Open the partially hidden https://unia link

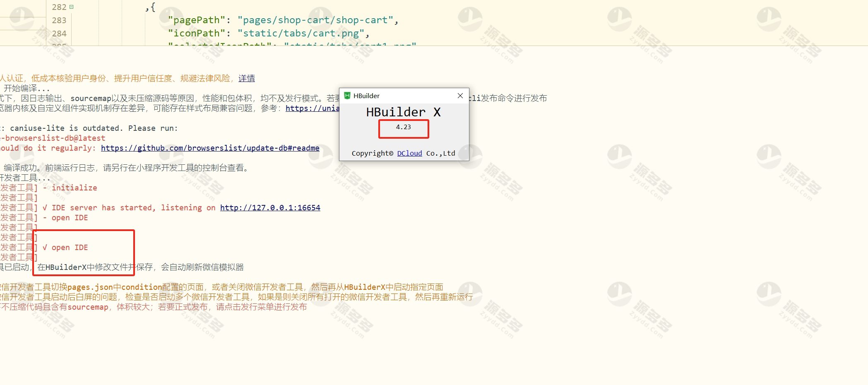[312, 108]
